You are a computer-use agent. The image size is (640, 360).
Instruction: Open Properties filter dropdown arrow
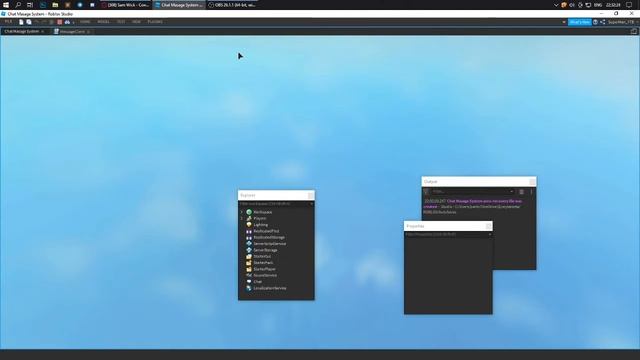489,235
